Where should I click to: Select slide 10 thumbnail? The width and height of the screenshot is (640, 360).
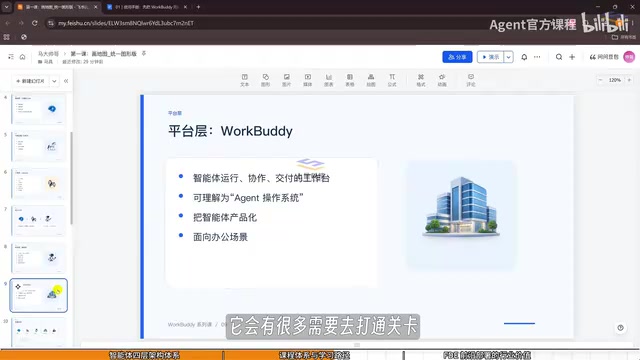[x=38, y=332]
